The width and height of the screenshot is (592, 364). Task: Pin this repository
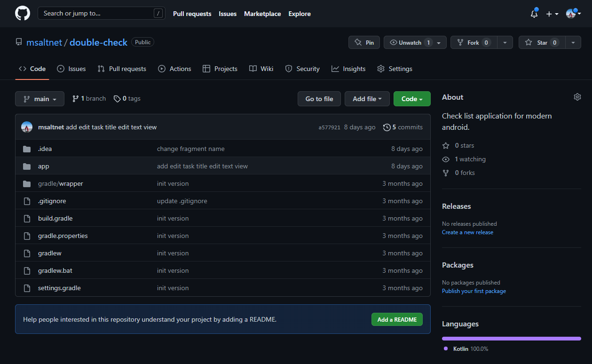[364, 42]
